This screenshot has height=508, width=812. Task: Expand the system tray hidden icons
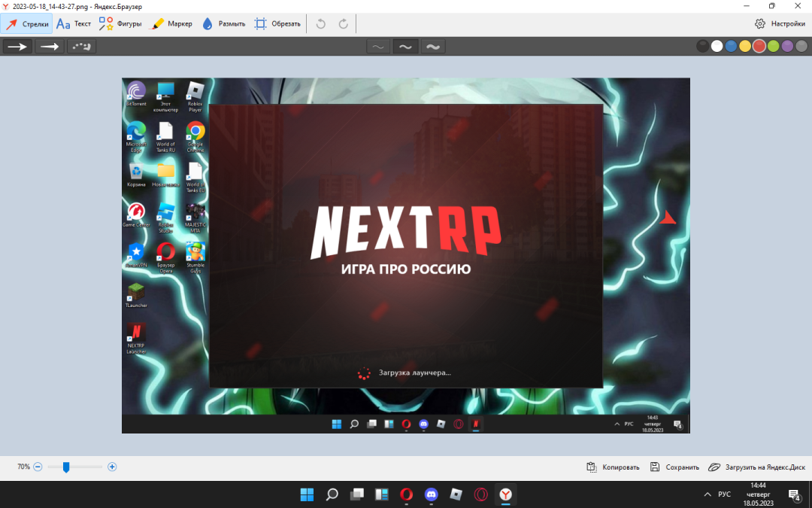pyautogui.click(x=707, y=494)
